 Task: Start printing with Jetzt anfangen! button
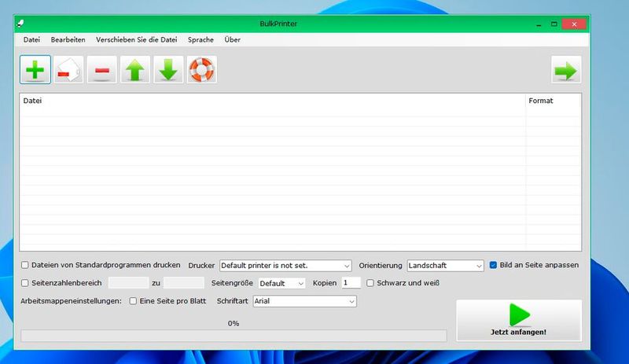point(519,320)
